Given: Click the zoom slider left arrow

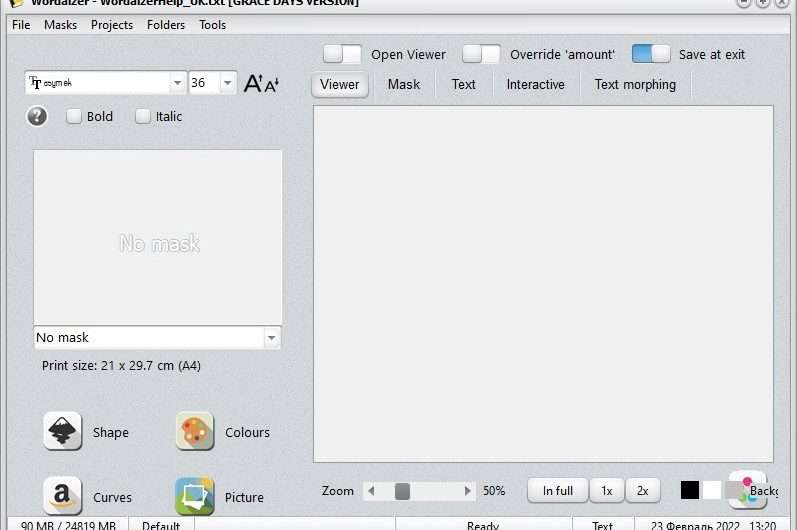Looking at the screenshot, I should (x=371, y=491).
